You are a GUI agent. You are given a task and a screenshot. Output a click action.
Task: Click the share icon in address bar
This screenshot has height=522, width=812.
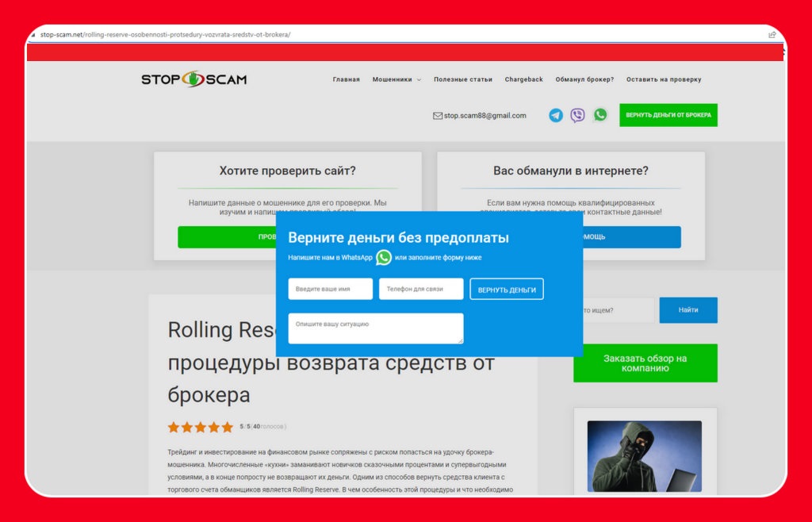(x=772, y=35)
